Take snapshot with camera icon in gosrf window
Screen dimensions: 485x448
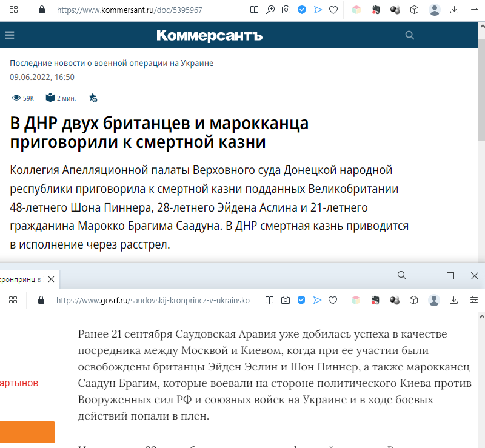pyautogui.click(x=286, y=300)
